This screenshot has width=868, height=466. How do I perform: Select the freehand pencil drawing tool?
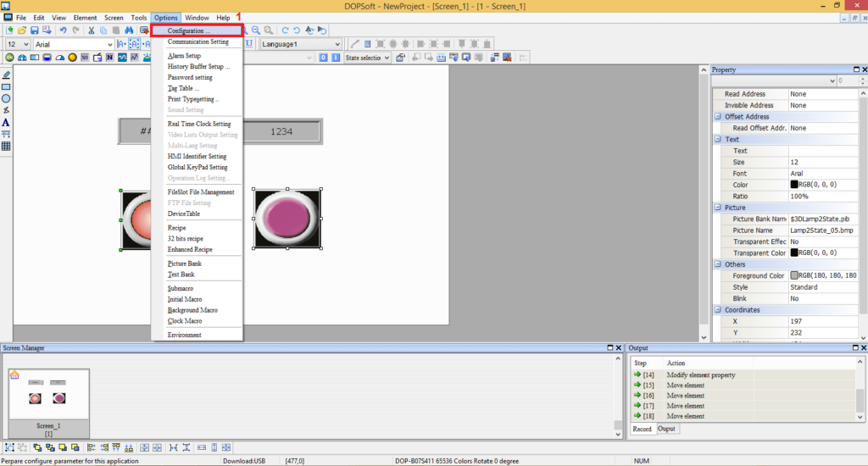pos(6,75)
